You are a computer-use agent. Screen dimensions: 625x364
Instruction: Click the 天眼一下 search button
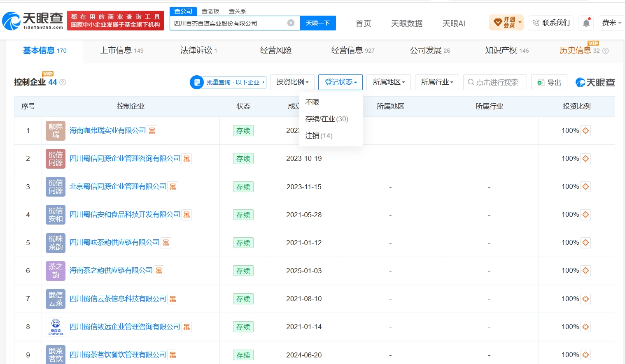click(318, 23)
